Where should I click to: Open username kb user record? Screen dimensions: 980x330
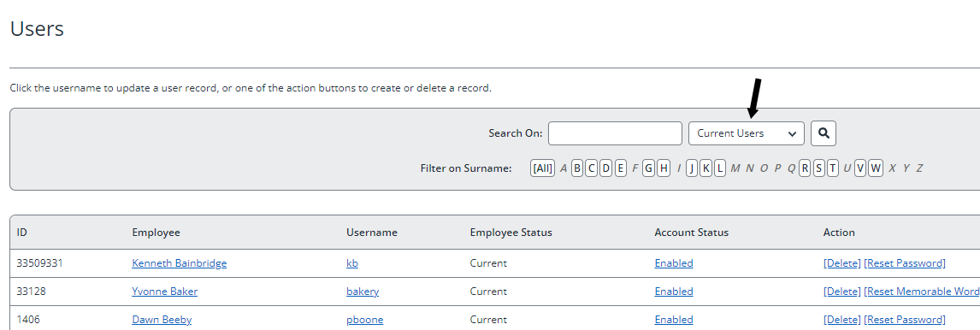coord(351,263)
